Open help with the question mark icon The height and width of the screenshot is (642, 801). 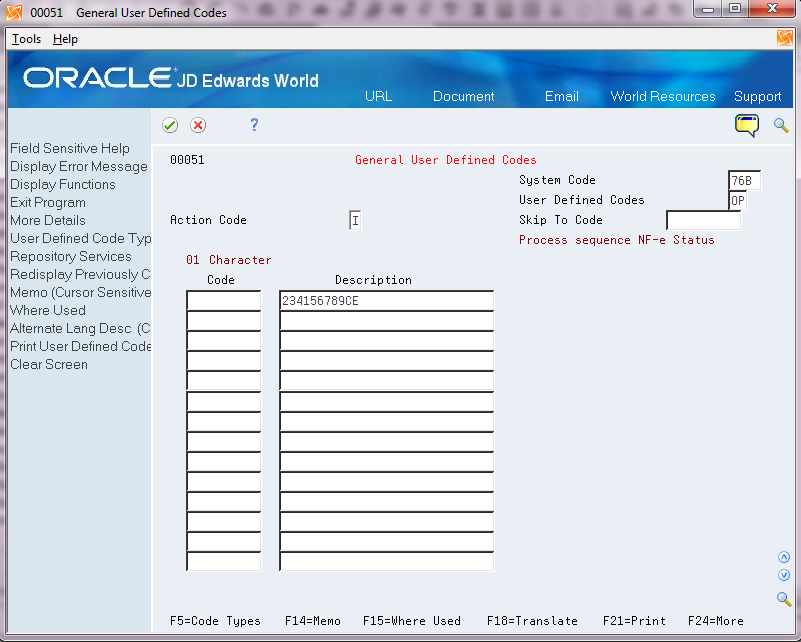(254, 125)
